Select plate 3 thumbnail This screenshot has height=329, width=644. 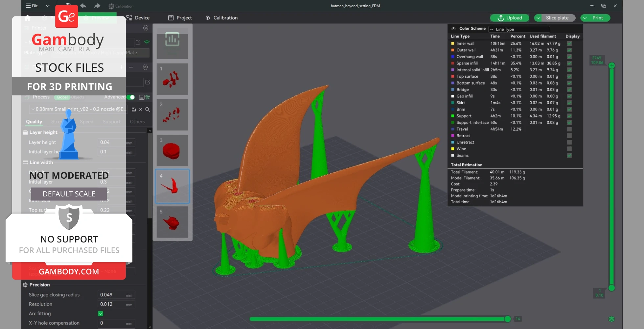172,150
